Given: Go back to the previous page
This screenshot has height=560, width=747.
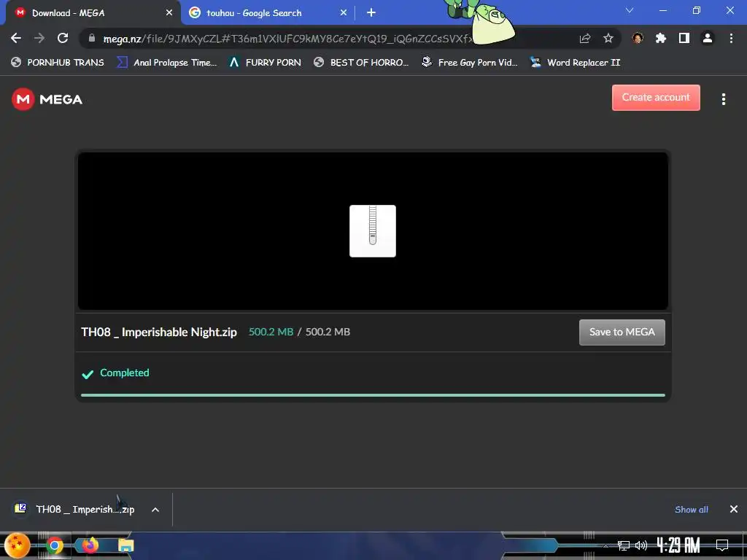Looking at the screenshot, I should [16, 38].
